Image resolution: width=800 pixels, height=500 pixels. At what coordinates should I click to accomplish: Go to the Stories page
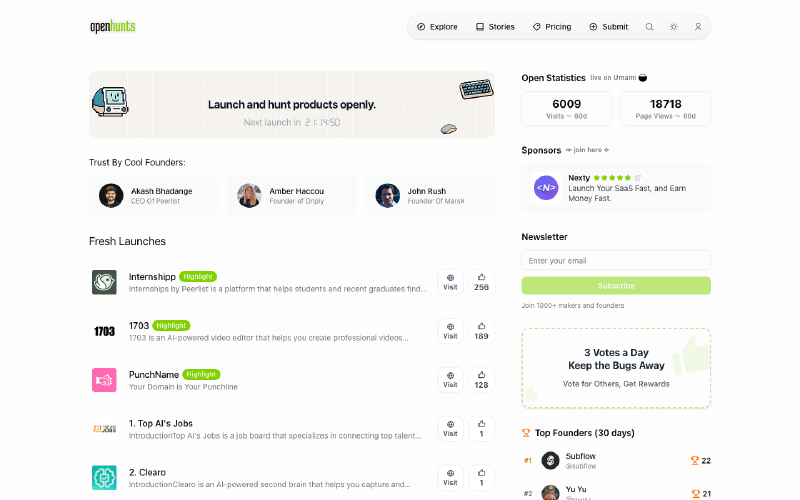(495, 27)
